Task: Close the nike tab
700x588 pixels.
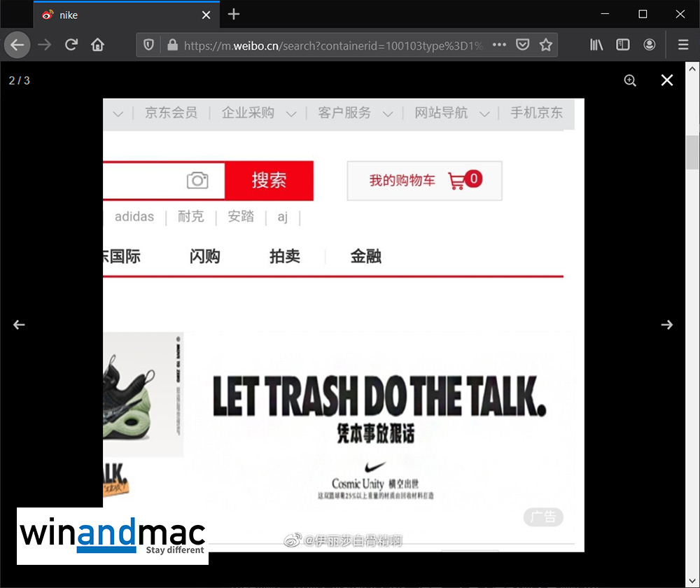Action: point(206,15)
